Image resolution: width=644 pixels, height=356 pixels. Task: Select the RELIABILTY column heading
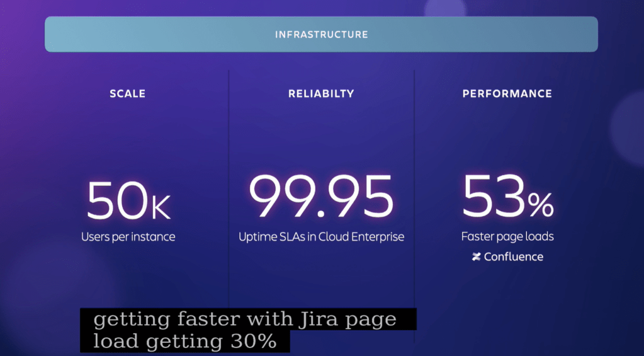[x=321, y=94]
